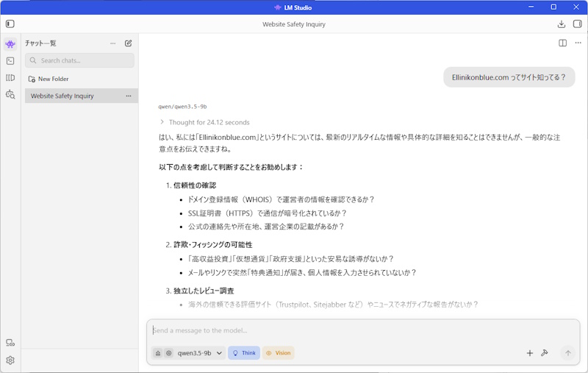Toggle the right side panel in top bar
Image resolution: width=588 pixels, height=373 pixels.
[x=577, y=24]
